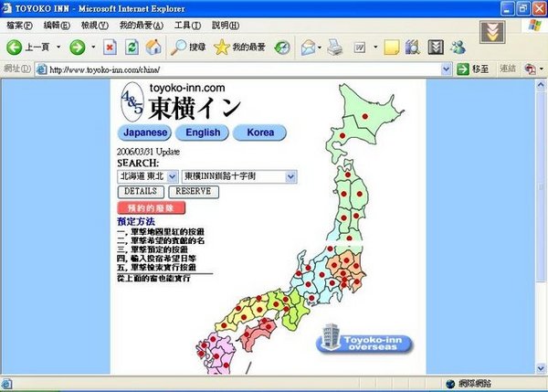The image size is (548, 392).
Task: Click the scrollbar up arrow
Action: click(541, 85)
